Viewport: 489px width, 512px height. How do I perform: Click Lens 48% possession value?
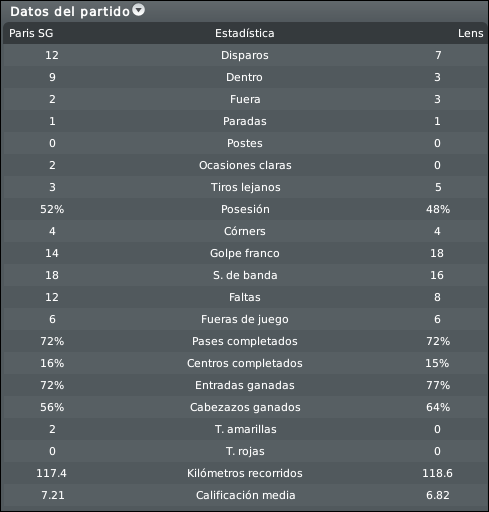click(x=438, y=209)
